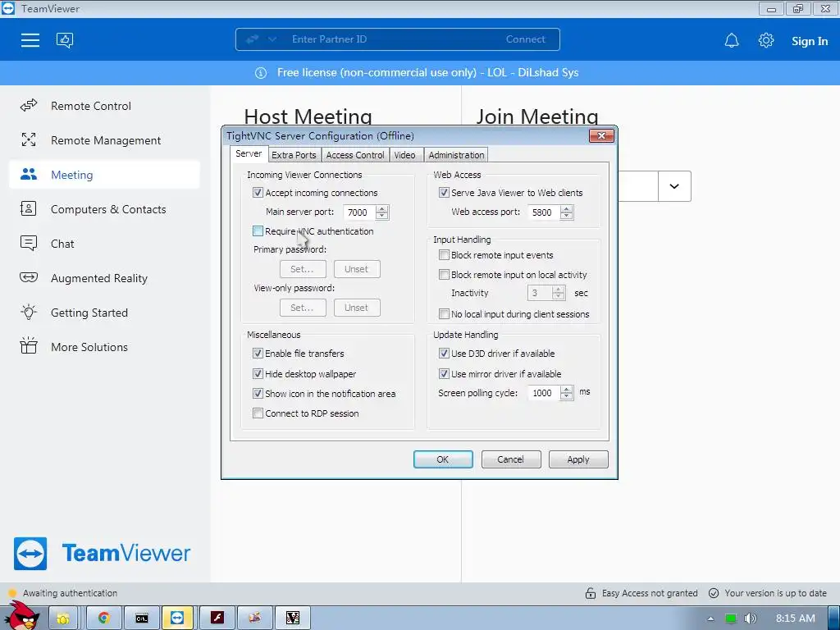Open the Flash taskbar icon

click(217, 619)
